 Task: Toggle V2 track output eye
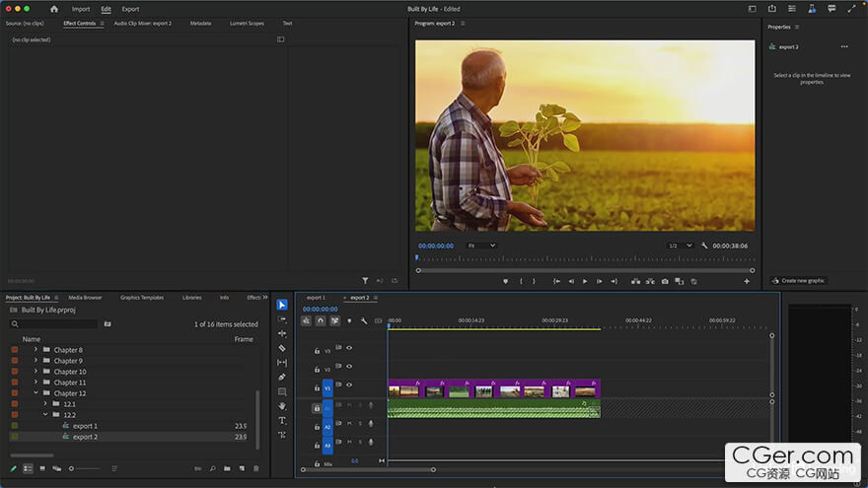click(x=349, y=367)
